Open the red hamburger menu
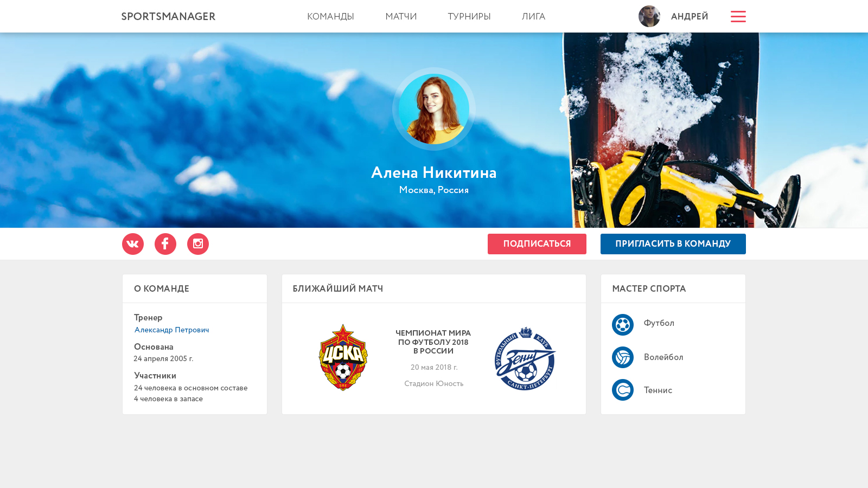 (738, 16)
